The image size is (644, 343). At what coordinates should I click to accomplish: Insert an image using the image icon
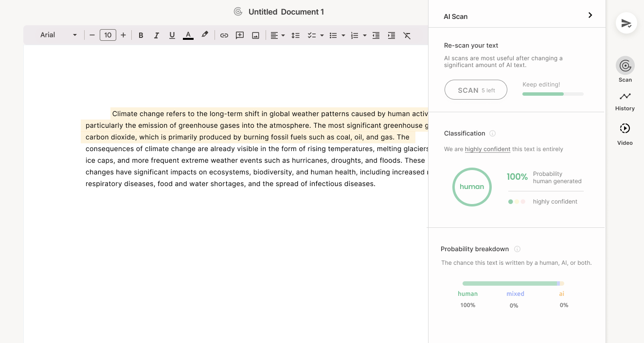(x=255, y=35)
